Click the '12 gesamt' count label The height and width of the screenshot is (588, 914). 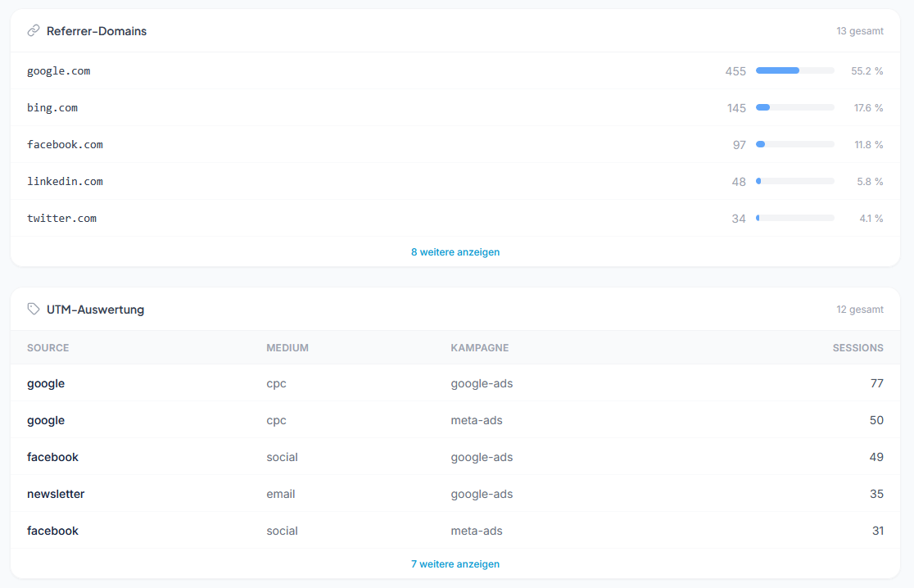point(859,310)
